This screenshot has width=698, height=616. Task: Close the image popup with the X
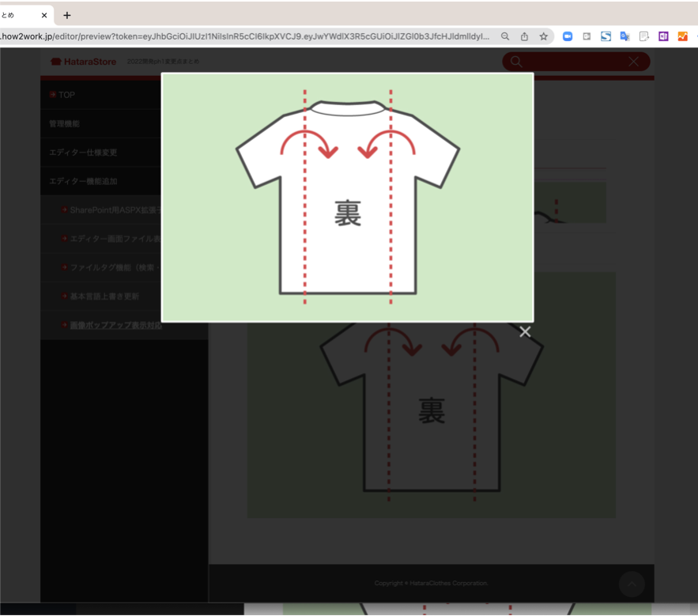525,332
